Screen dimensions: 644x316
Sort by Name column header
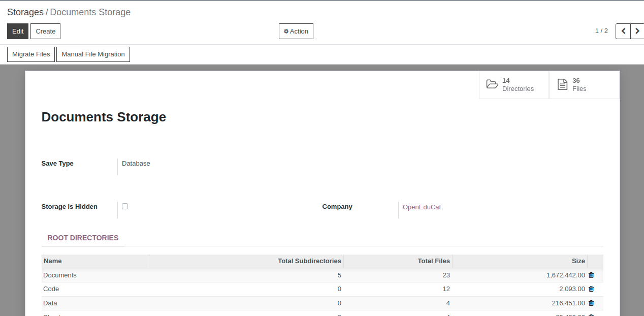point(95,261)
